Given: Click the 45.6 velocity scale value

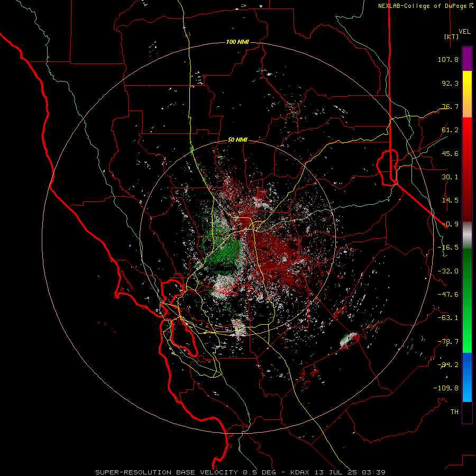Looking at the screenshot, I should [450, 153].
